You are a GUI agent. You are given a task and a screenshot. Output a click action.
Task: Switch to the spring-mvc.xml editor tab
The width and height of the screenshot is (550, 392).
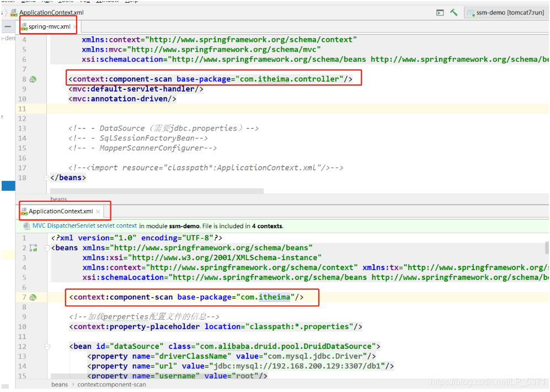tap(49, 26)
